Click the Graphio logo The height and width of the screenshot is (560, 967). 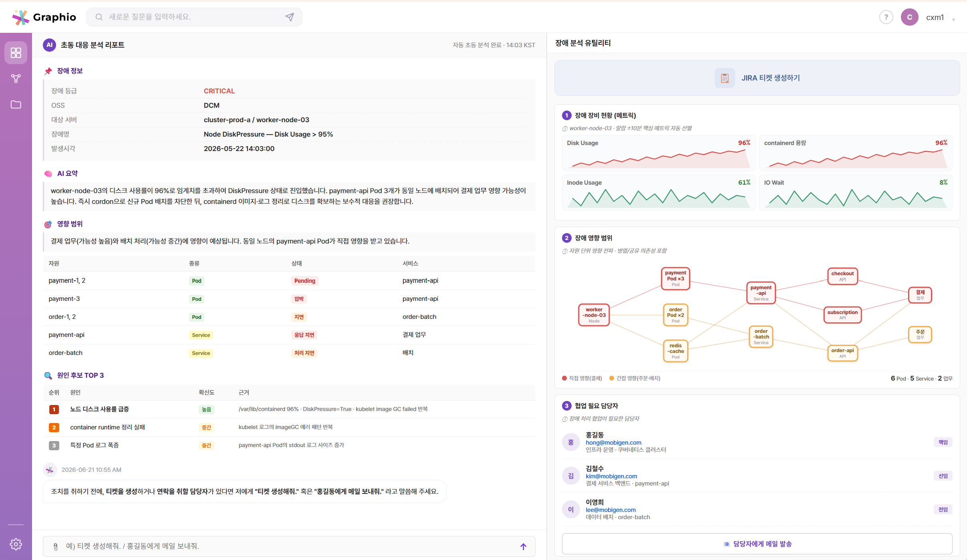(x=44, y=17)
